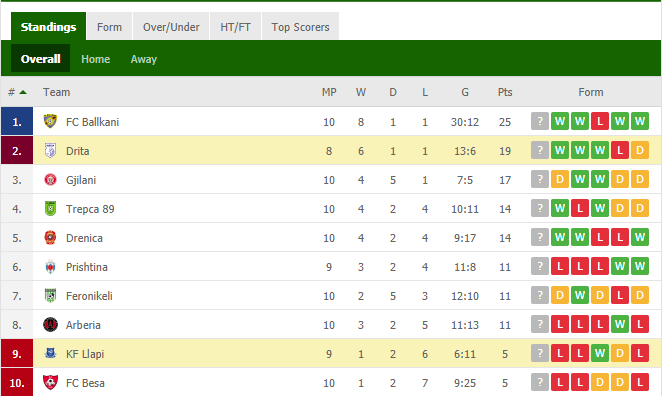Screen dimensions: 662x396
Task: Open the Prishtina team link
Action: tap(87, 267)
